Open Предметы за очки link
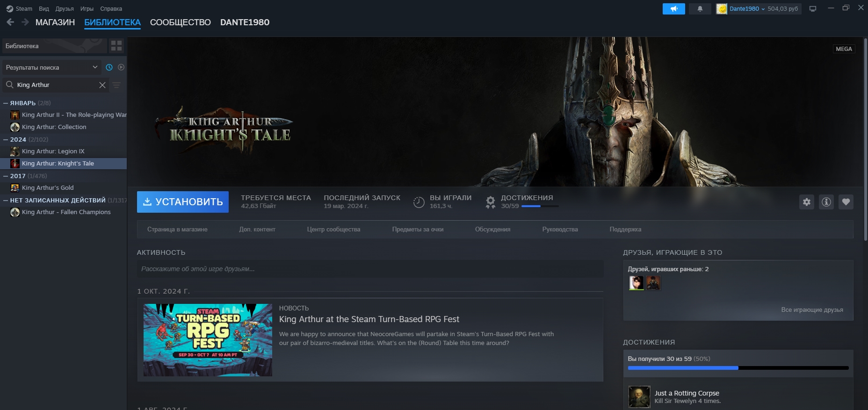Screen dimensions: 868x410 coord(418,230)
